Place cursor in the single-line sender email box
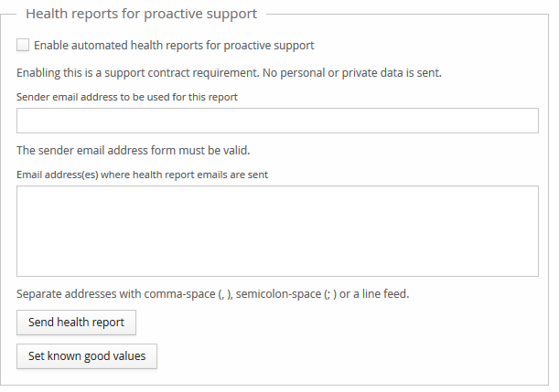The height and width of the screenshot is (392, 559). [277, 121]
